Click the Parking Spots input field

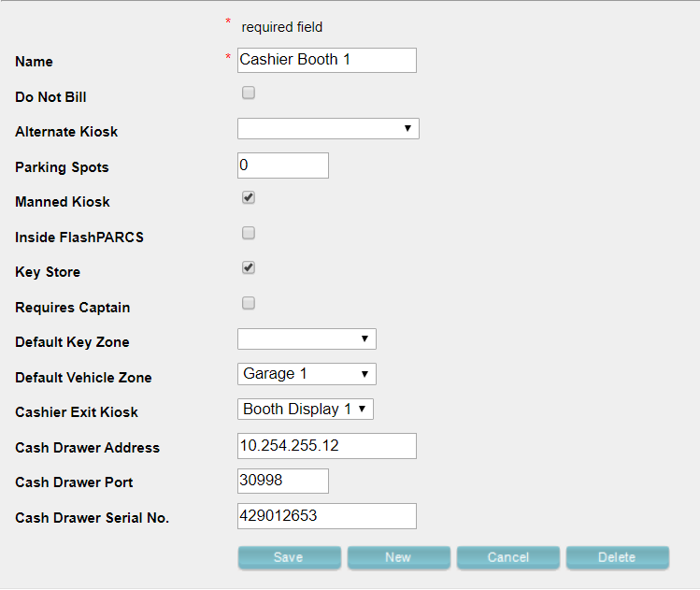pyautogui.click(x=283, y=165)
